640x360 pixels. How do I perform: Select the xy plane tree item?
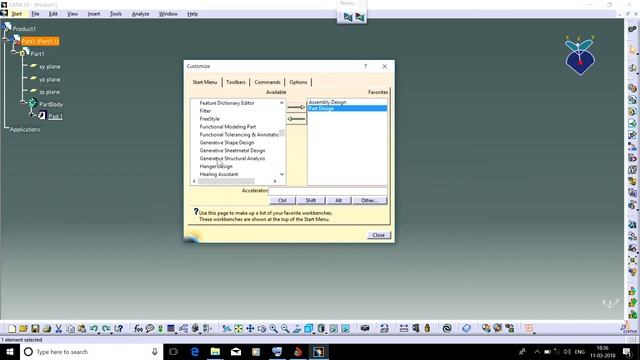point(49,67)
